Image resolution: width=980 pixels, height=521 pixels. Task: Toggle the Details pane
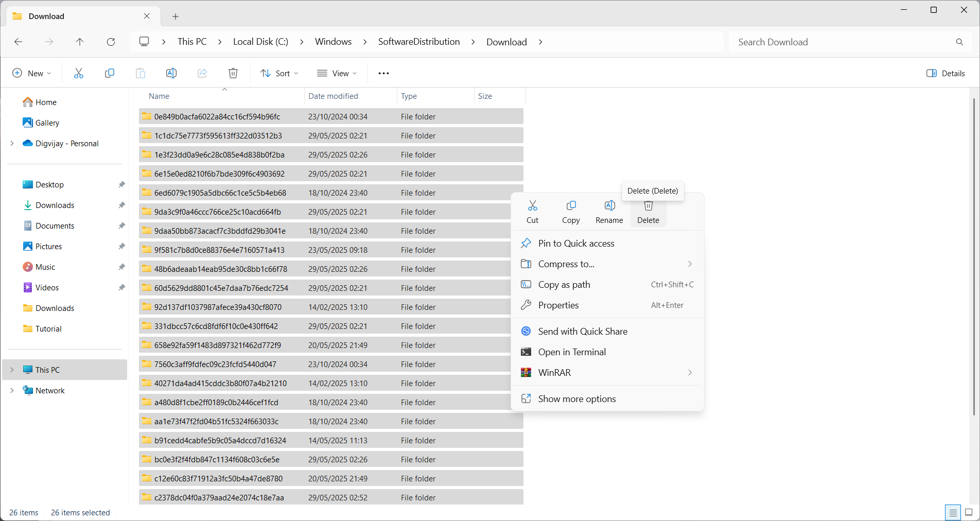click(946, 73)
